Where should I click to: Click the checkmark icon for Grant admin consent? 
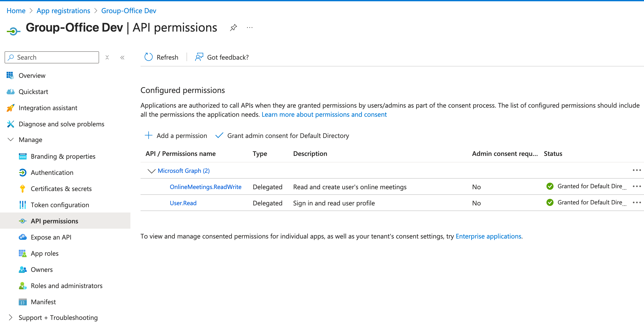coord(219,135)
